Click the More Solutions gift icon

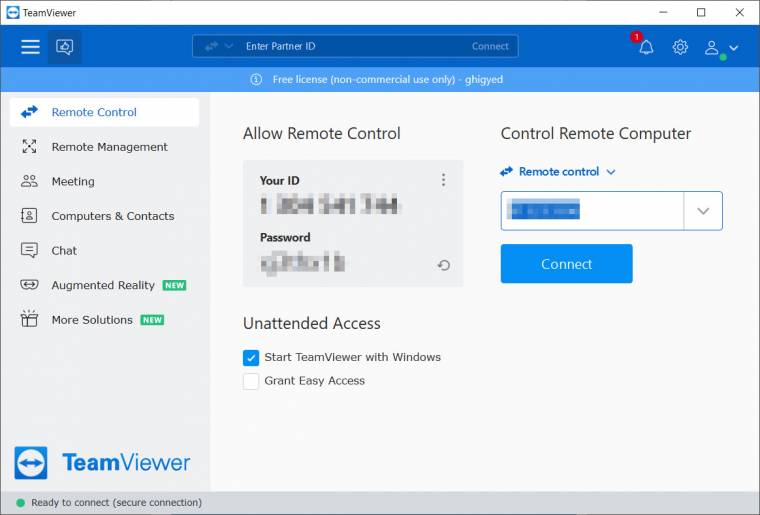(29, 319)
